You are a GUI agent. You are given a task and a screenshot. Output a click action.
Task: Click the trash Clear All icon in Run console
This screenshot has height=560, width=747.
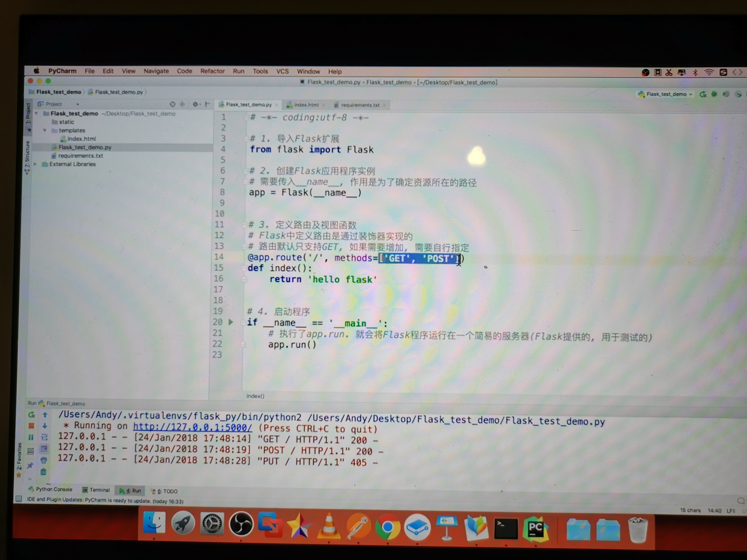(43, 472)
